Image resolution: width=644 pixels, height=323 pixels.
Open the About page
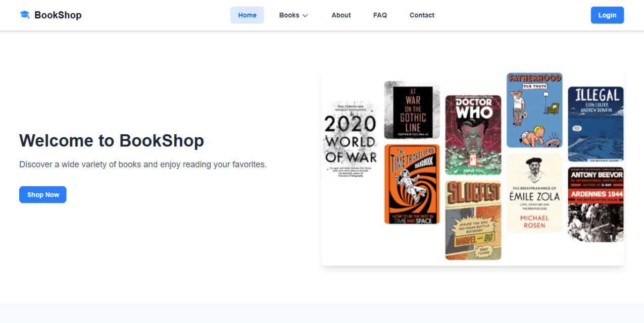point(341,15)
